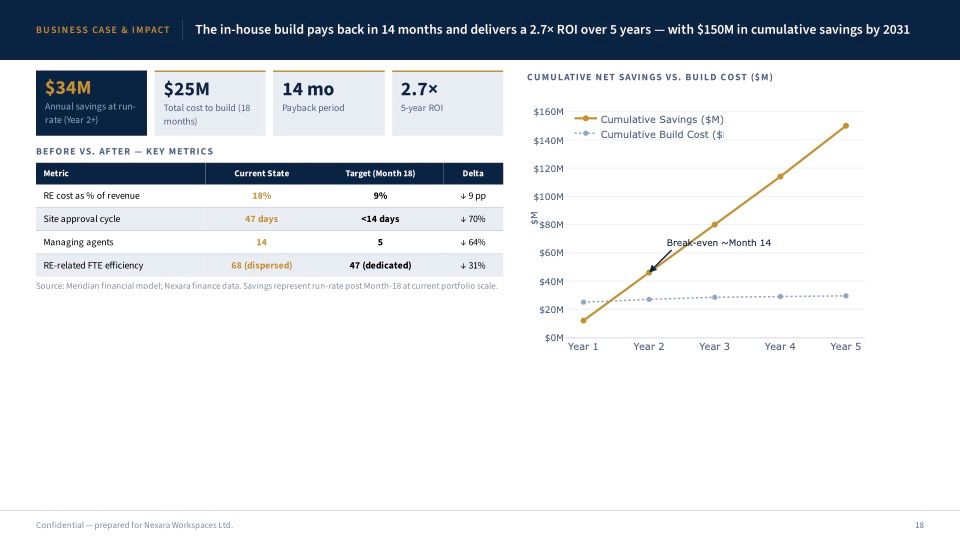This screenshot has height=540, width=960.
Task: Select the Year 1 build cost point
Action: 583,302
